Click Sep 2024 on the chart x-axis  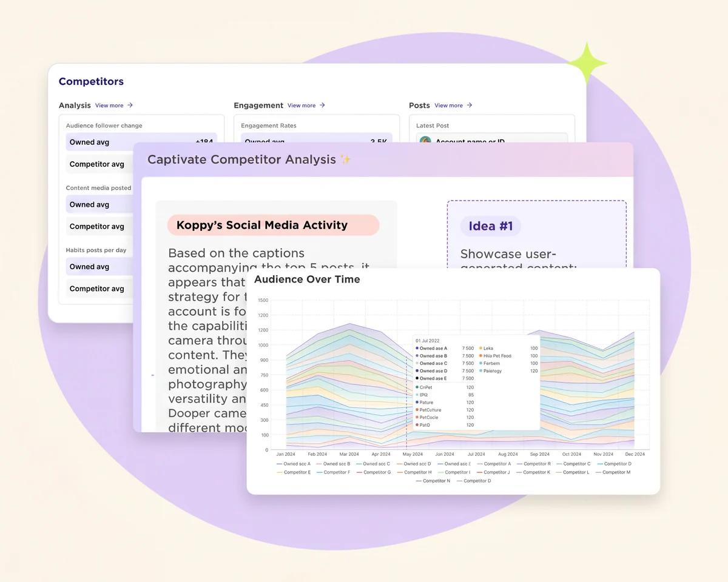[x=539, y=454]
